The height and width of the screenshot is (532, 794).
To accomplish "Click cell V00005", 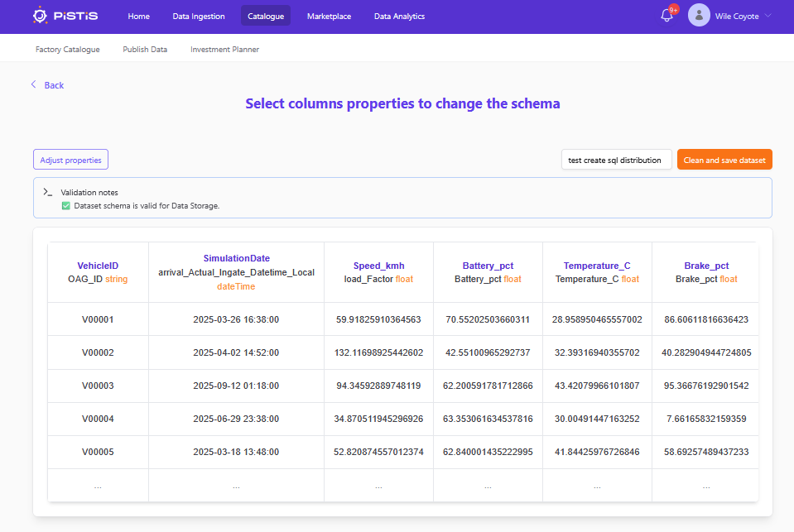I will (x=98, y=452).
